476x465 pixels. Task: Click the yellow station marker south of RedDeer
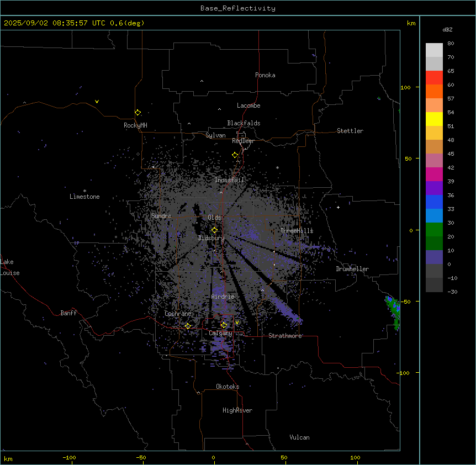tap(235, 155)
